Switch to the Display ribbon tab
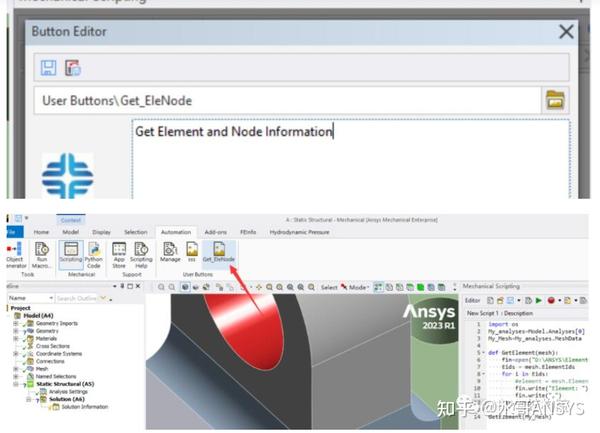Screen dimensions: 600x433 click(x=101, y=232)
